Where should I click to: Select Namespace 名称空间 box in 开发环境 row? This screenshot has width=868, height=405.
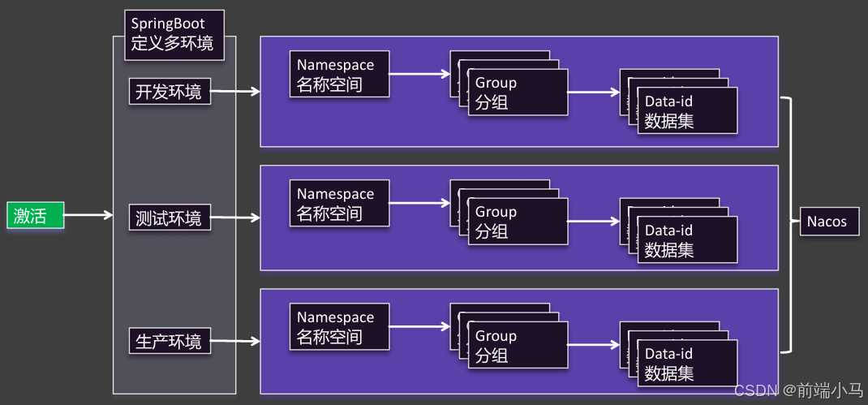coord(339,74)
